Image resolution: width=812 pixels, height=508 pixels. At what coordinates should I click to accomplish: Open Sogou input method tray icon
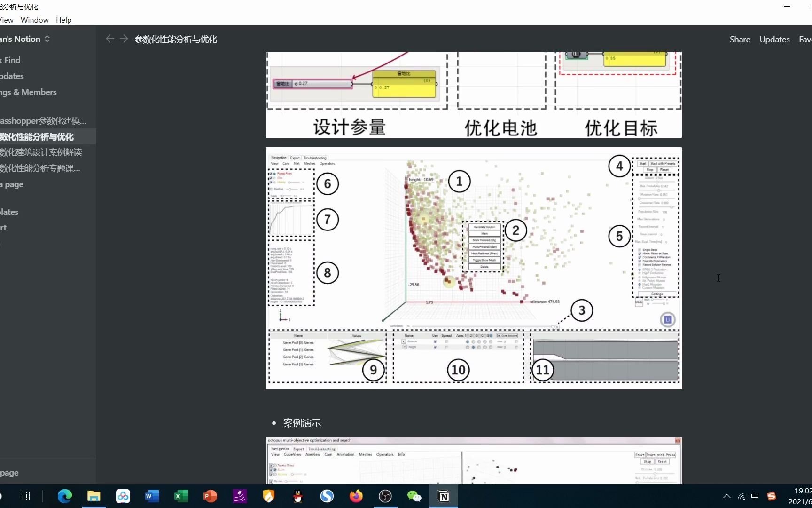pyautogui.click(x=772, y=496)
